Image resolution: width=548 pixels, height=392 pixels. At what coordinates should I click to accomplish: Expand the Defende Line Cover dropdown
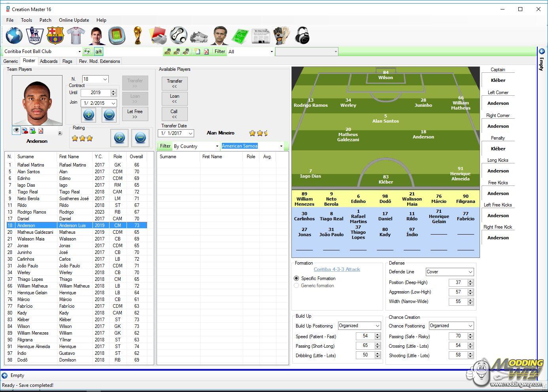tap(470, 272)
